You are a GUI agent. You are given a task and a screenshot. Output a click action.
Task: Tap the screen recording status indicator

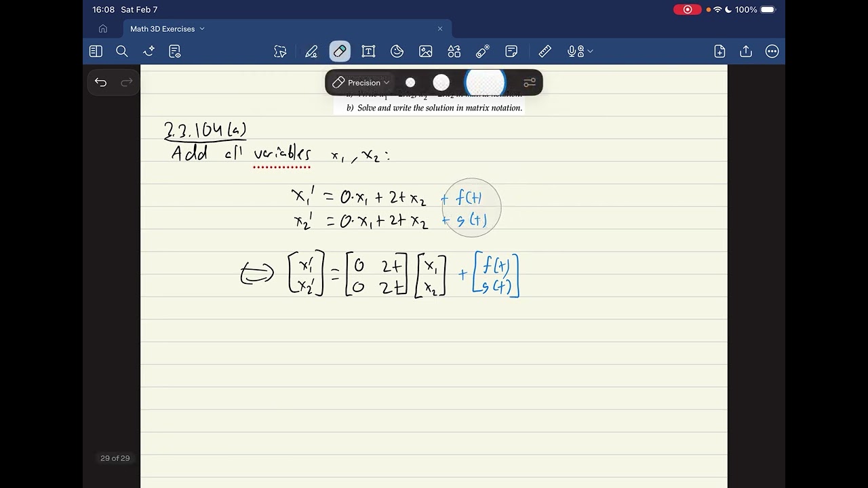coord(688,9)
